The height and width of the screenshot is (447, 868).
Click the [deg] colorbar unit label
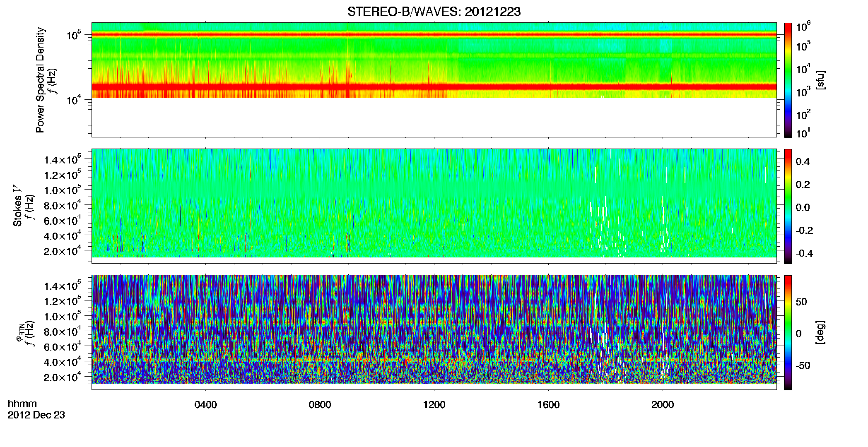(x=820, y=332)
